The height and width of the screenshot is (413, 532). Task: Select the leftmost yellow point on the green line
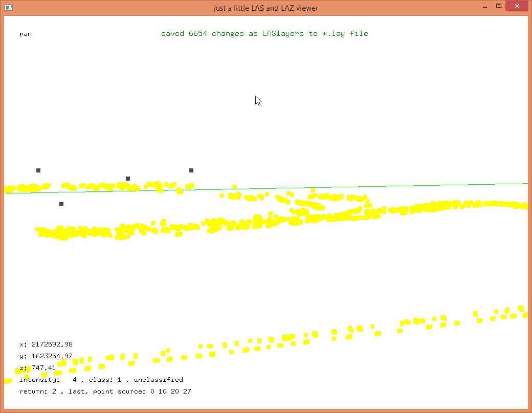coord(7,189)
